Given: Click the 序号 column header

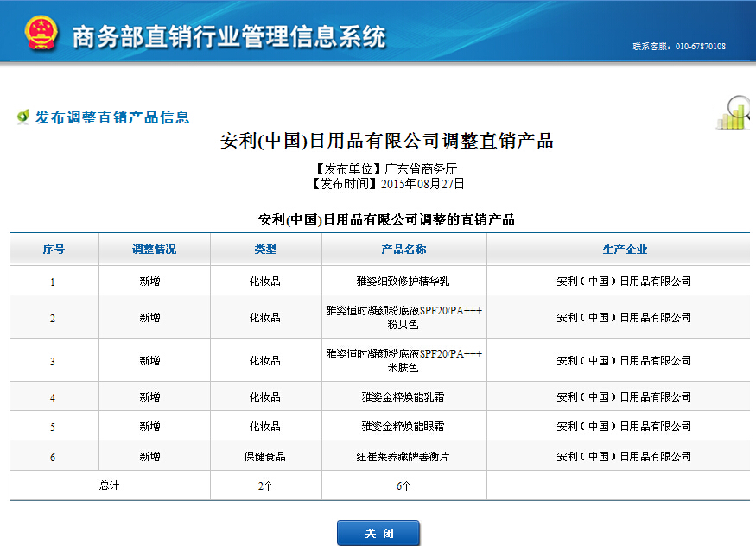Looking at the screenshot, I should click(54, 250).
